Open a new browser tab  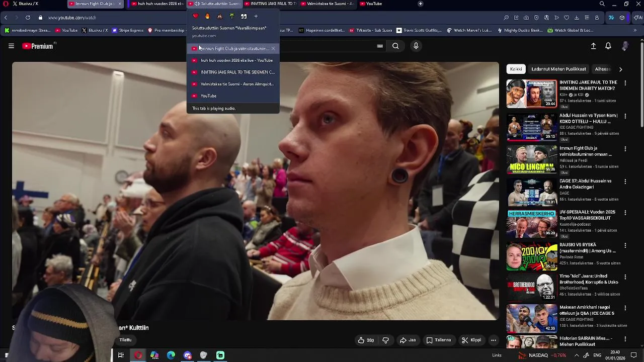point(421,4)
